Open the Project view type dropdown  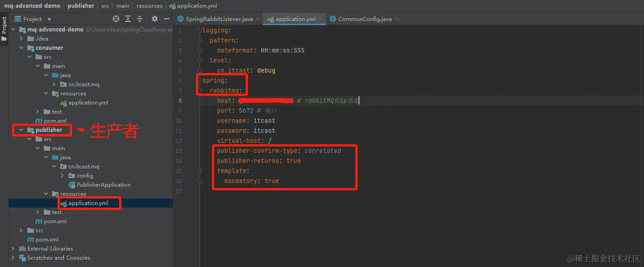(49, 19)
